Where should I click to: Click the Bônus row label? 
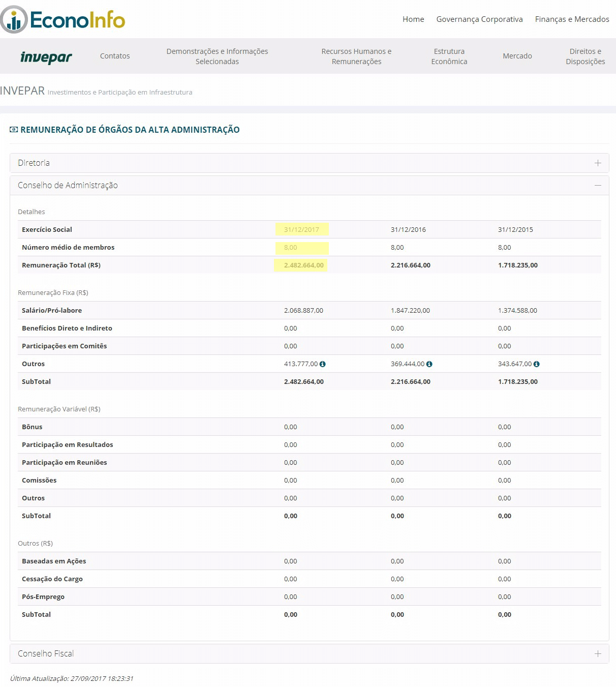click(x=32, y=427)
